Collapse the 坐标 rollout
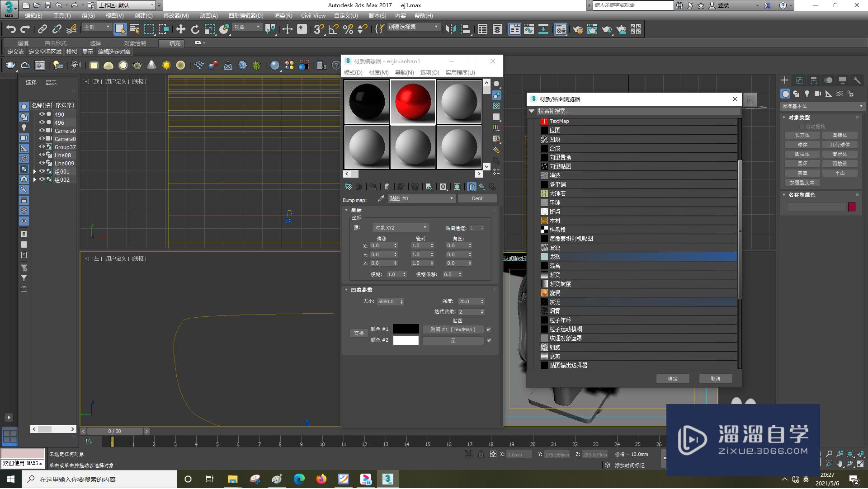868x489 pixels. (x=346, y=210)
